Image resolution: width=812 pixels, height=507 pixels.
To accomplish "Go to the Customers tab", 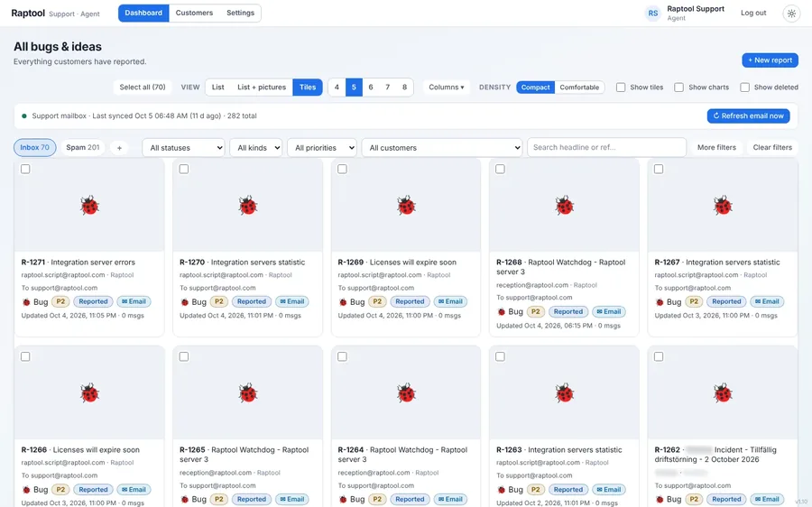I will 194,13.
